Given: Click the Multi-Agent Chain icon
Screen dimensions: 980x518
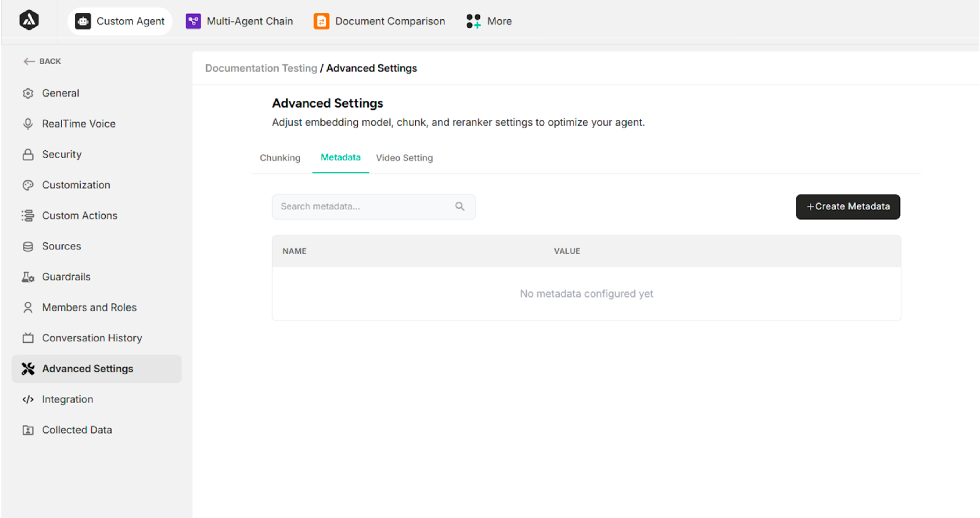Looking at the screenshot, I should click(x=193, y=21).
